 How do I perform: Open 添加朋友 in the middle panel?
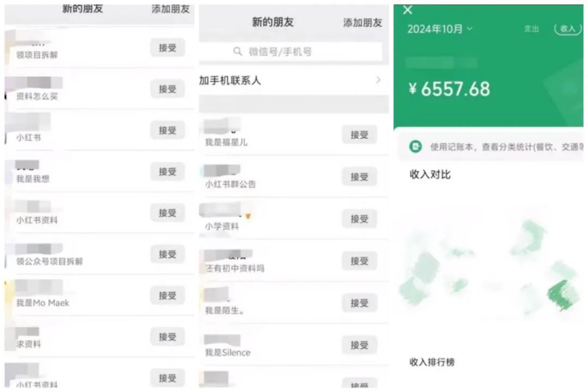(x=362, y=23)
